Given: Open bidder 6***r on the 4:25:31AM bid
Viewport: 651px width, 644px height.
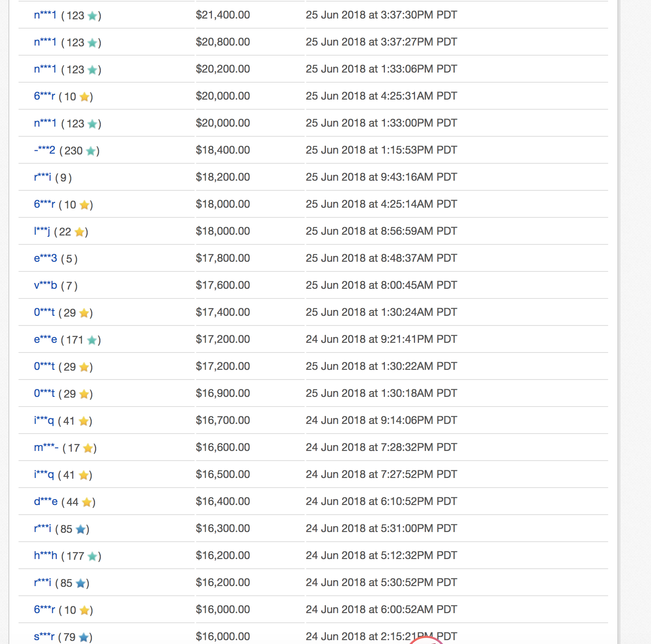Looking at the screenshot, I should pos(44,96).
